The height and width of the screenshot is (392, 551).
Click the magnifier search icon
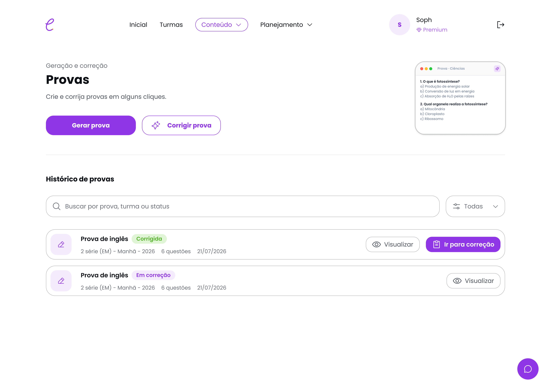[57, 206]
